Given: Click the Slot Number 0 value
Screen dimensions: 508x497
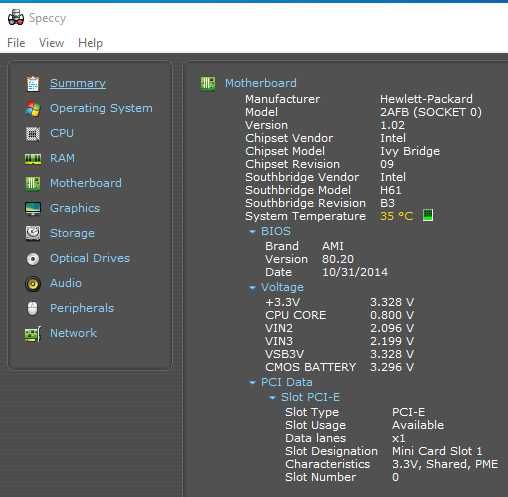Looking at the screenshot, I should click(x=395, y=477).
